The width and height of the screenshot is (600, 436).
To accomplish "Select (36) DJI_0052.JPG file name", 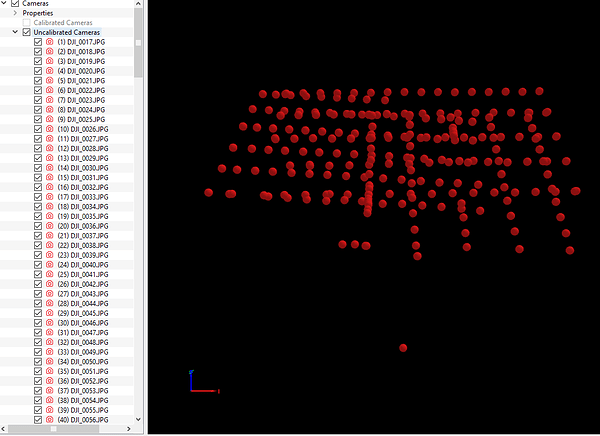I will click(83, 381).
